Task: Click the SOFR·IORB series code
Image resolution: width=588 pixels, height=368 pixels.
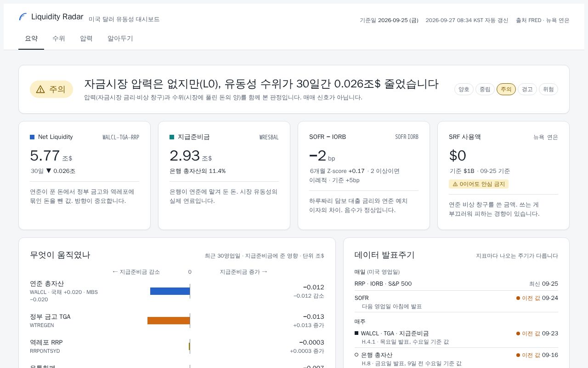Action: 407,137
